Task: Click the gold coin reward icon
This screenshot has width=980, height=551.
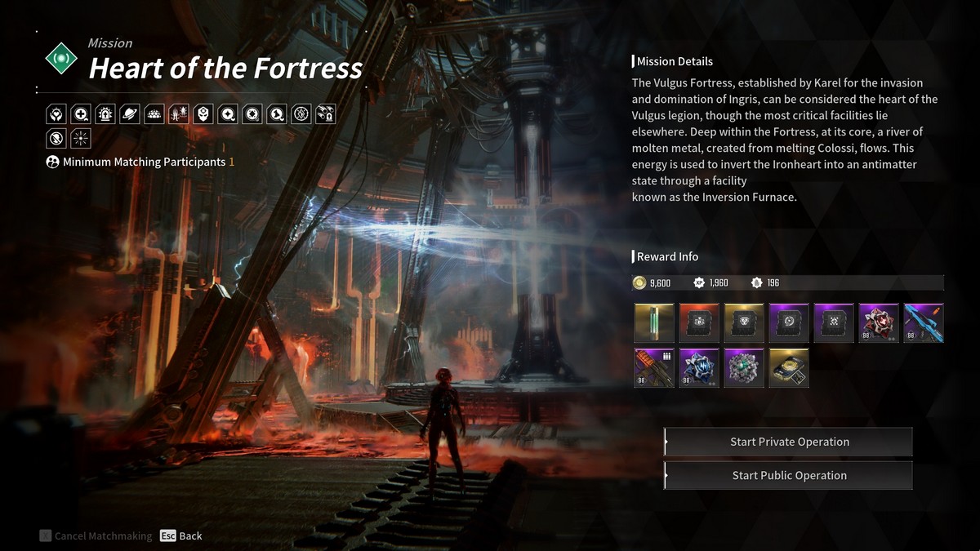Action: point(639,282)
